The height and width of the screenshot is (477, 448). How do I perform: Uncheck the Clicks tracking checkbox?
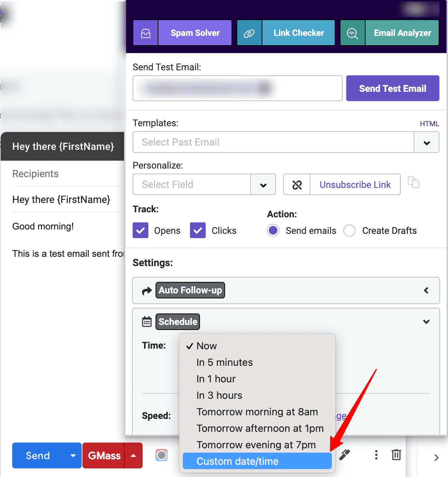pyautogui.click(x=197, y=230)
